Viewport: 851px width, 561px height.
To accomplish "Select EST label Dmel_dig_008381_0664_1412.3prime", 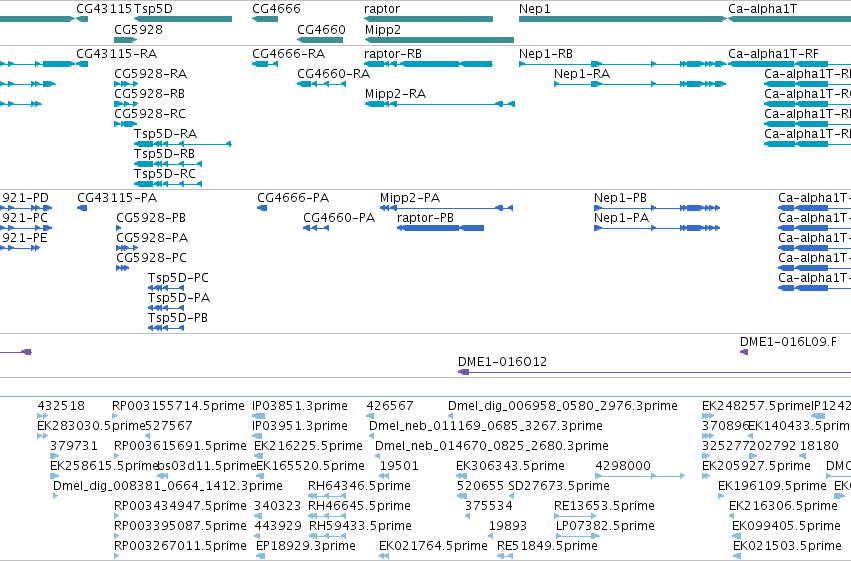I will (x=168, y=487).
